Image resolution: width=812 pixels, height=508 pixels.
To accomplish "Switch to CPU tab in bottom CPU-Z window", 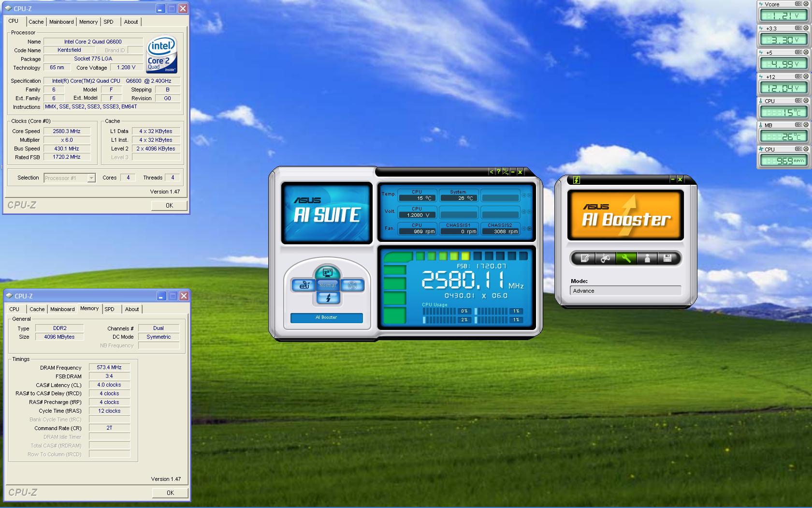I will point(14,309).
